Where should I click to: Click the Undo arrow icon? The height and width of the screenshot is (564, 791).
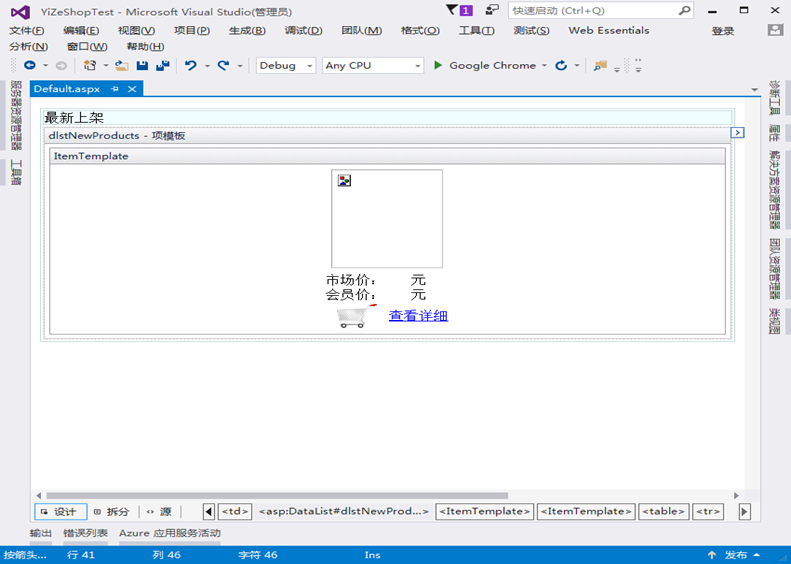(x=190, y=66)
